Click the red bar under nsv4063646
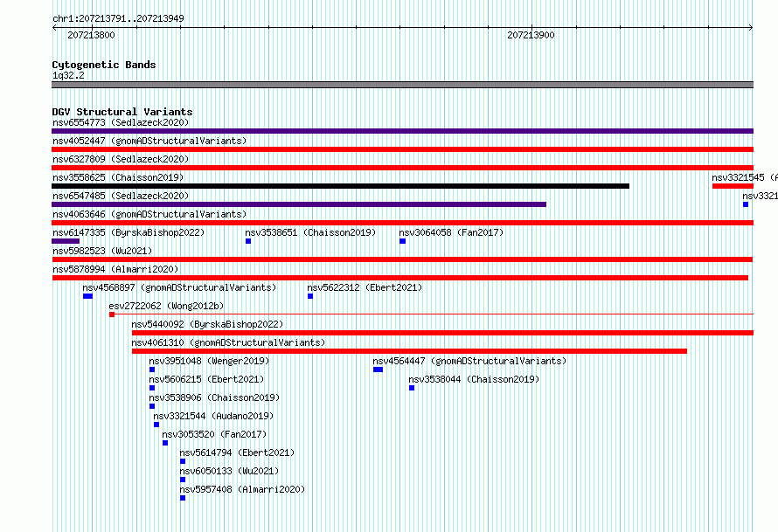Screen dimensions: 778x532 pos(402,223)
